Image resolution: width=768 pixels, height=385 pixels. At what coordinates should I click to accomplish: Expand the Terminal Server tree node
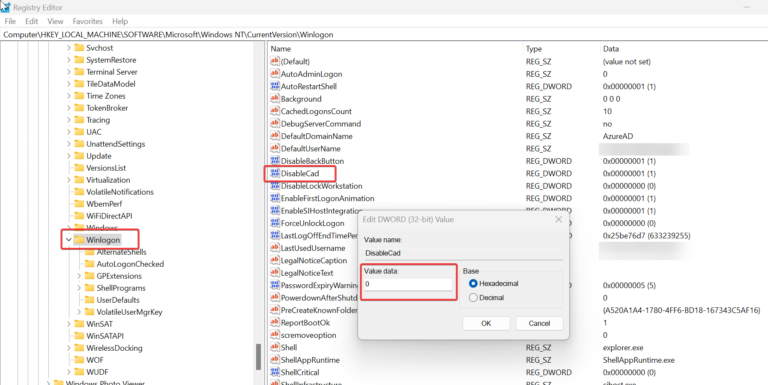69,72
